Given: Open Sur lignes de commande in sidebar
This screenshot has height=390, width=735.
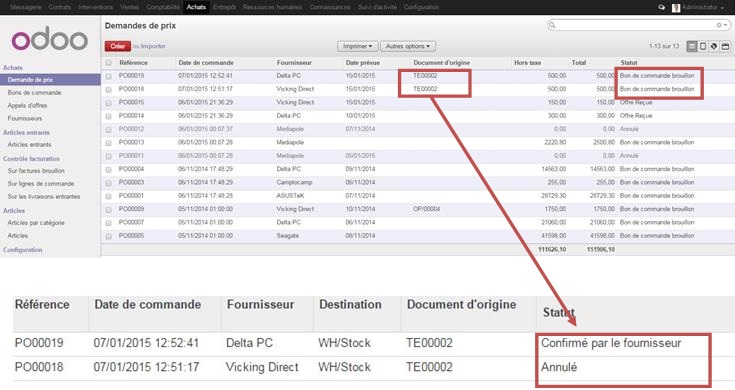Looking at the screenshot, I should [41, 184].
